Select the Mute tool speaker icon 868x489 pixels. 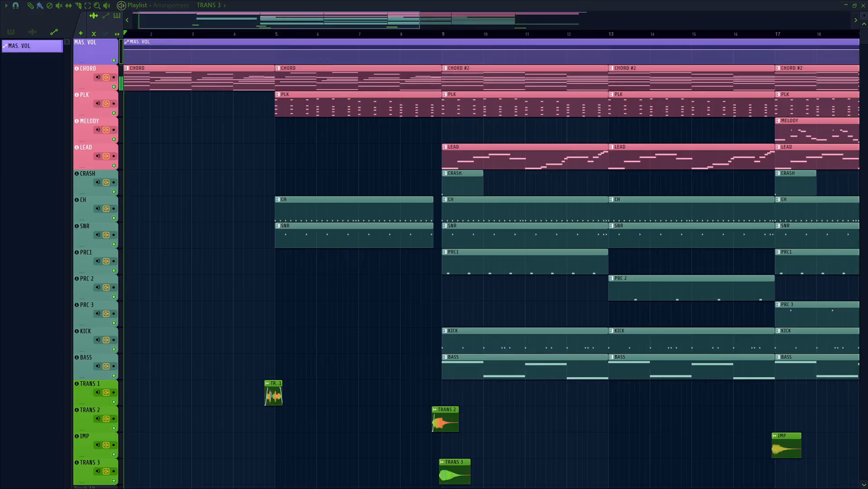[59, 5]
